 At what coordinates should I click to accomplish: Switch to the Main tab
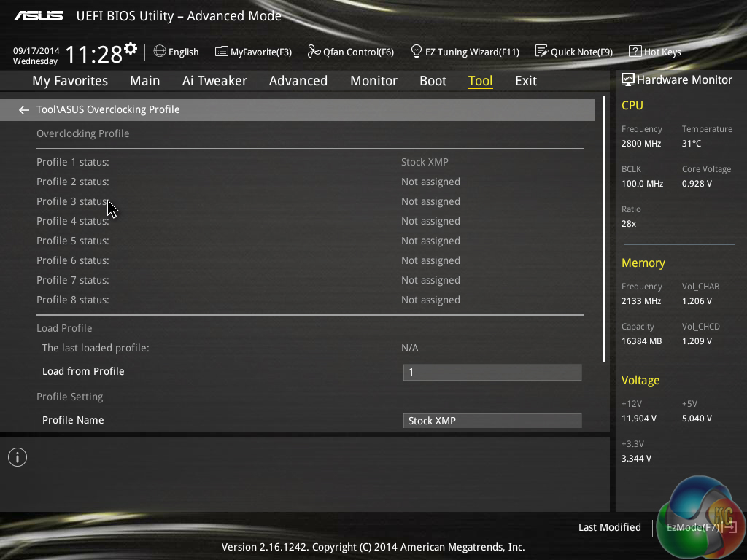145,81
